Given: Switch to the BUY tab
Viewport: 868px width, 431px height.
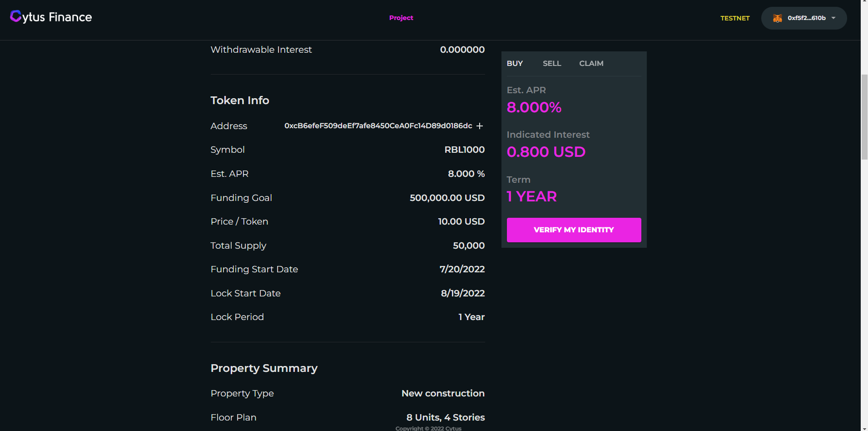Looking at the screenshot, I should 515,63.
